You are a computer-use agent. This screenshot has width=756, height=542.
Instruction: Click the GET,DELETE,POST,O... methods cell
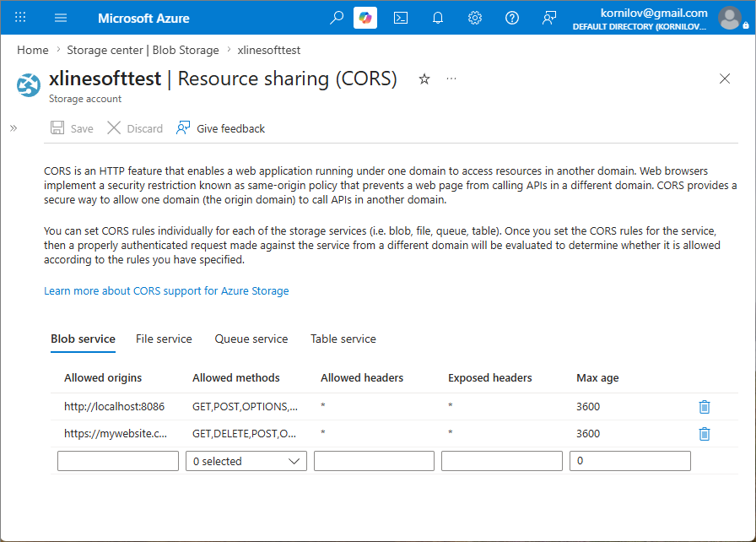pyautogui.click(x=245, y=433)
